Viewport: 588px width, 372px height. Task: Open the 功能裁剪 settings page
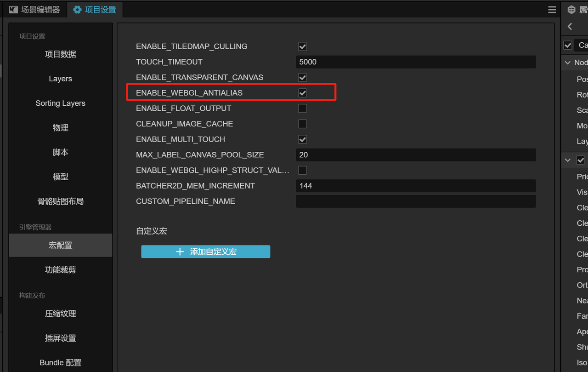click(x=61, y=270)
